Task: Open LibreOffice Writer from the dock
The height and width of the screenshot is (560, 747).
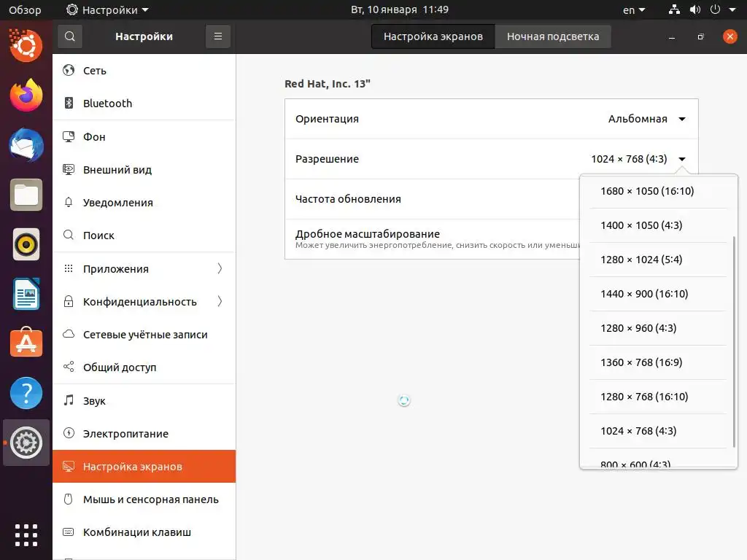Action: (x=26, y=294)
